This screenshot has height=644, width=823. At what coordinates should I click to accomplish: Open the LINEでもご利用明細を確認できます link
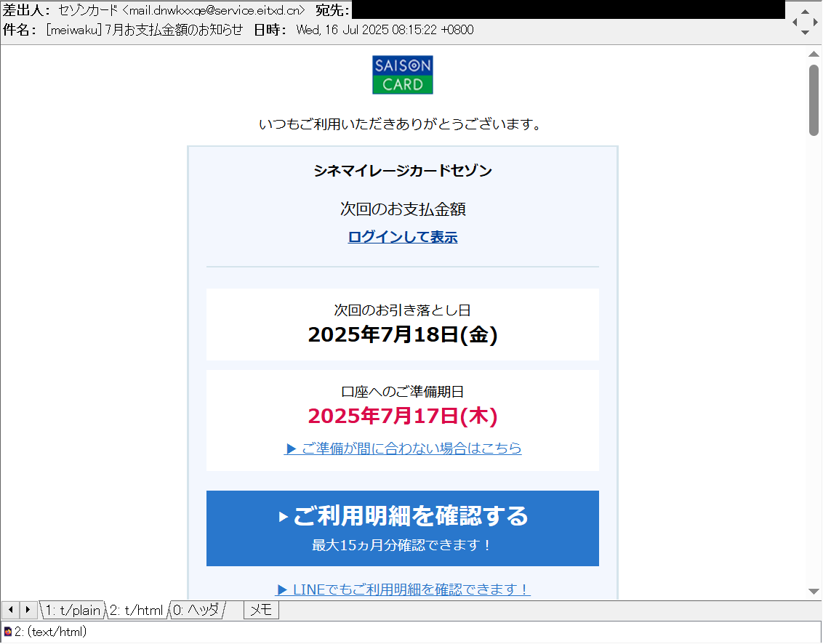coord(403,589)
